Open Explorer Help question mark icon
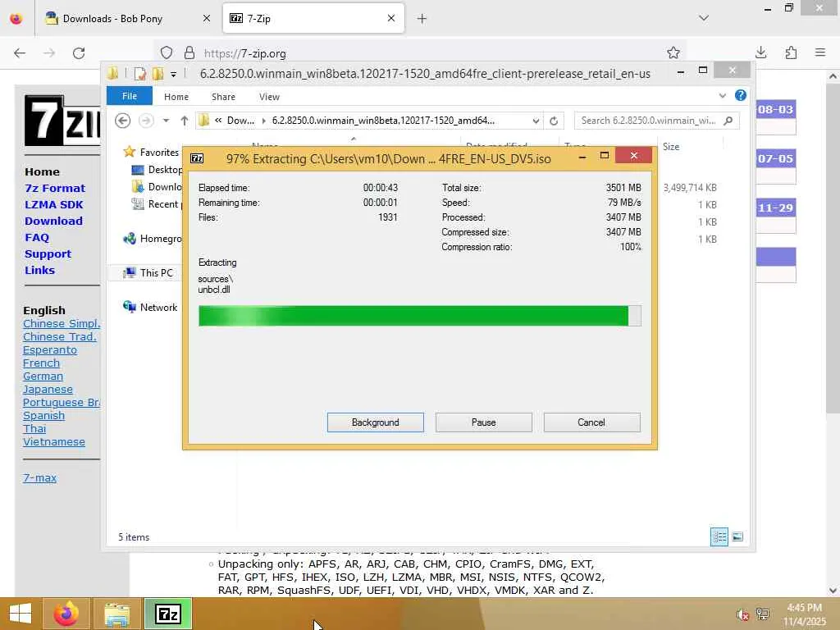 pyautogui.click(x=741, y=95)
